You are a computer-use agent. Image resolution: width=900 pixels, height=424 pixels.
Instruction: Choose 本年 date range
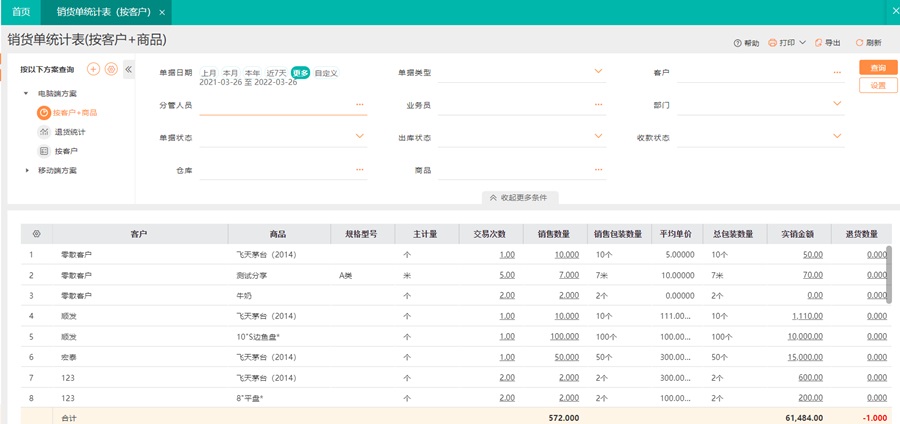[253, 73]
